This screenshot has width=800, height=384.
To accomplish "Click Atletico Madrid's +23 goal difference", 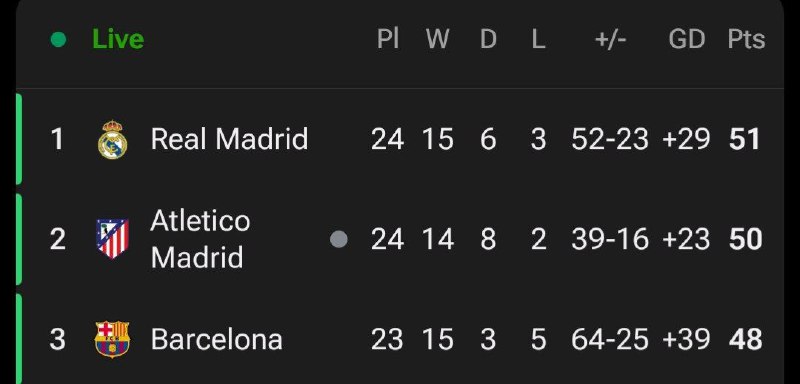I will click(686, 239).
